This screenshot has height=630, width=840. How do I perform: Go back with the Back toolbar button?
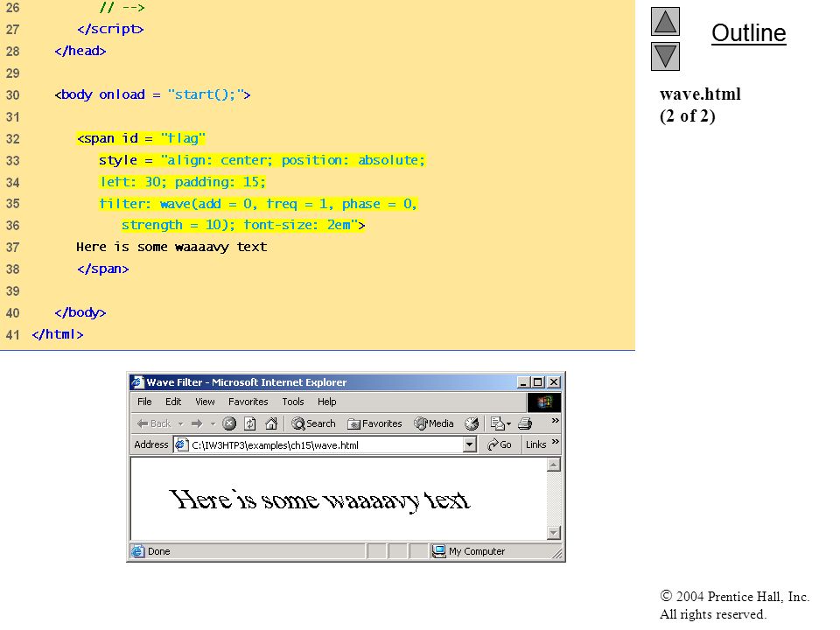[154, 423]
